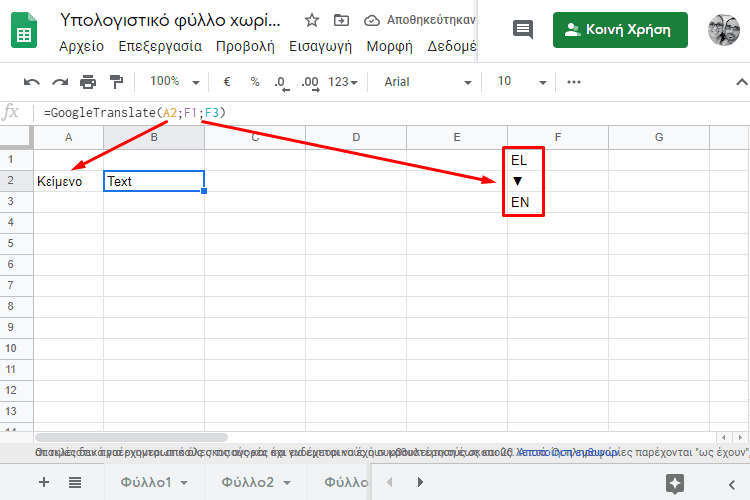Click the horizontal scrollbar left arrow
This screenshot has width=750, height=500.
[724, 437]
